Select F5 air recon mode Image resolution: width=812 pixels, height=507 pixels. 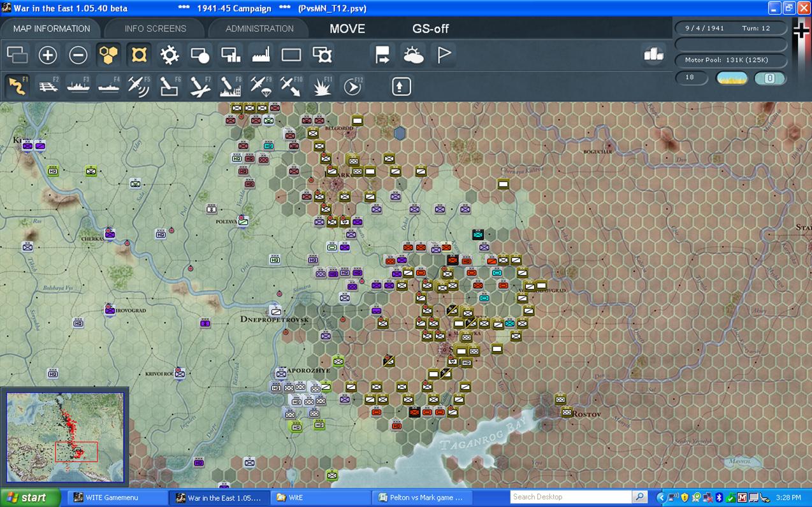139,86
